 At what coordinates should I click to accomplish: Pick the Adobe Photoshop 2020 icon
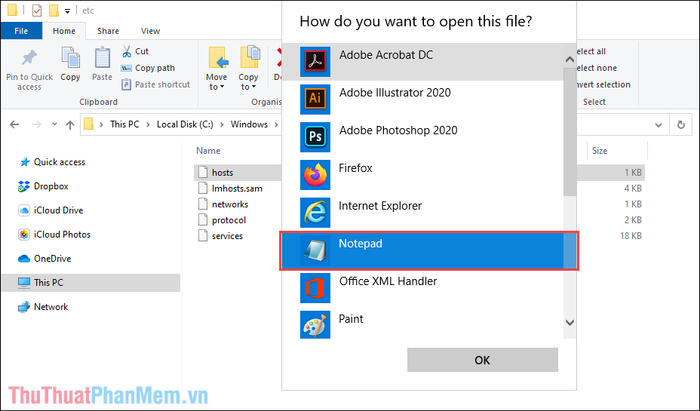315,137
